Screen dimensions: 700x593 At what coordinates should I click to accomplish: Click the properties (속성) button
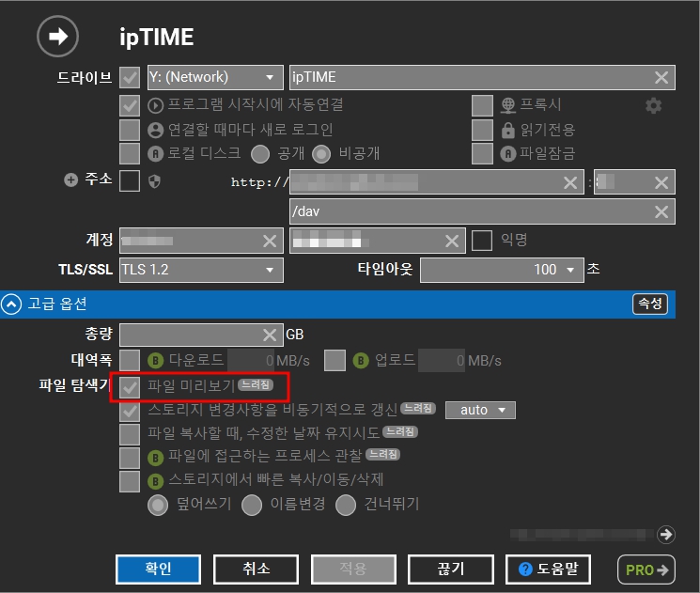point(650,304)
